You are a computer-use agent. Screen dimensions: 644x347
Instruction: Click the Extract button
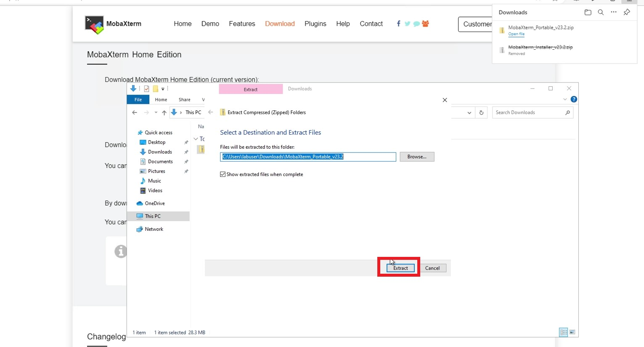tap(400, 268)
